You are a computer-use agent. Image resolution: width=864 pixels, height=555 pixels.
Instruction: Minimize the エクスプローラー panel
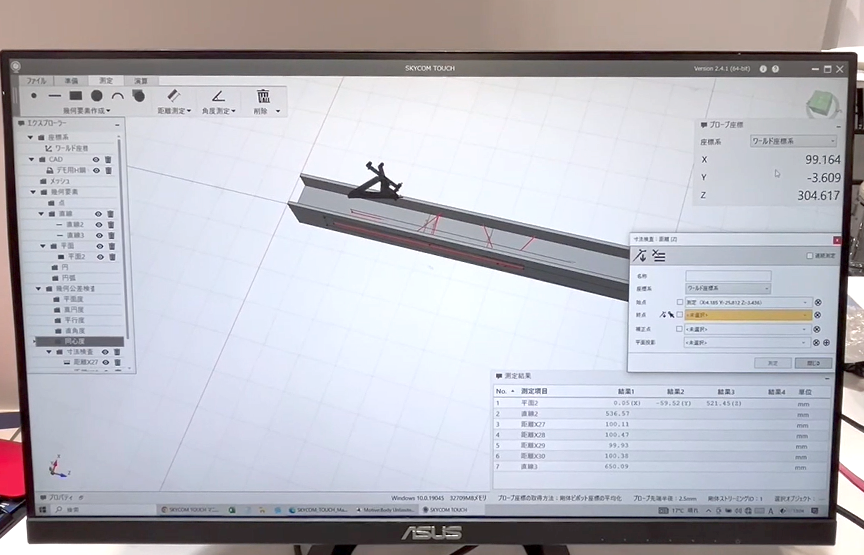pos(117,125)
